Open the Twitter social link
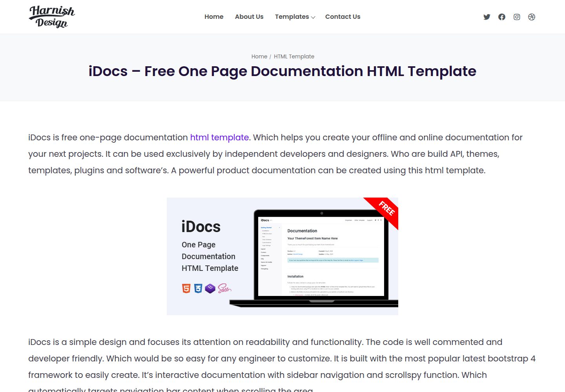The height and width of the screenshot is (392, 565). (487, 17)
